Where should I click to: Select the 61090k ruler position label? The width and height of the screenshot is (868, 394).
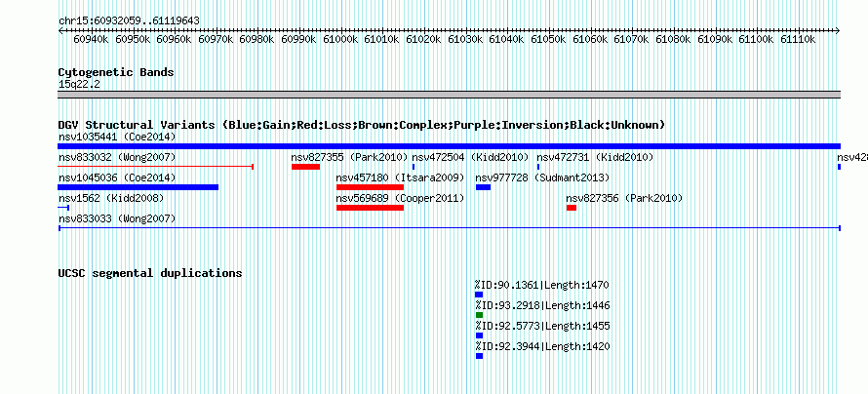[715, 40]
